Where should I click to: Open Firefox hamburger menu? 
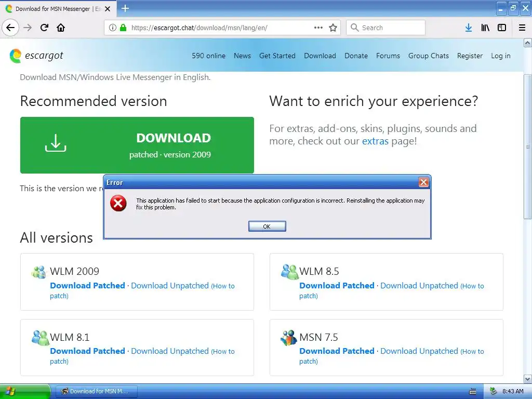(522, 28)
